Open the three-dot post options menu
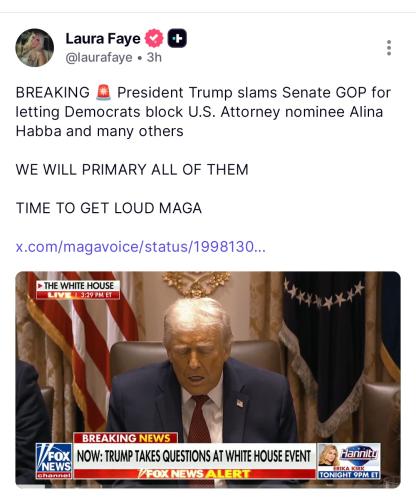The width and height of the screenshot is (416, 500). point(389,48)
